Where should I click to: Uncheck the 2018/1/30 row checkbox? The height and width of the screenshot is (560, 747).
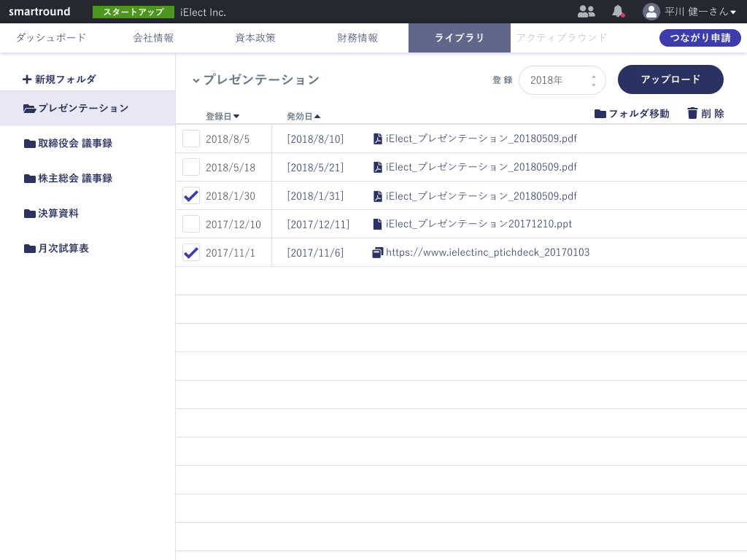[191, 195]
